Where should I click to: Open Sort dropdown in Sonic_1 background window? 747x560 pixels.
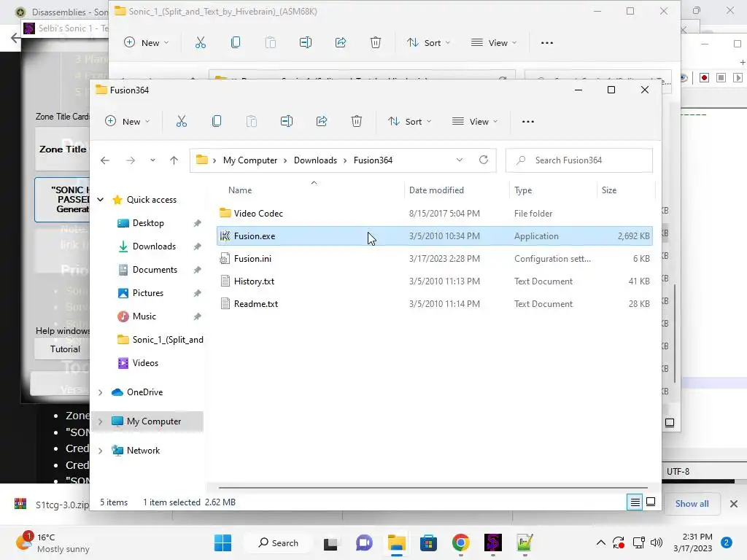pos(428,43)
